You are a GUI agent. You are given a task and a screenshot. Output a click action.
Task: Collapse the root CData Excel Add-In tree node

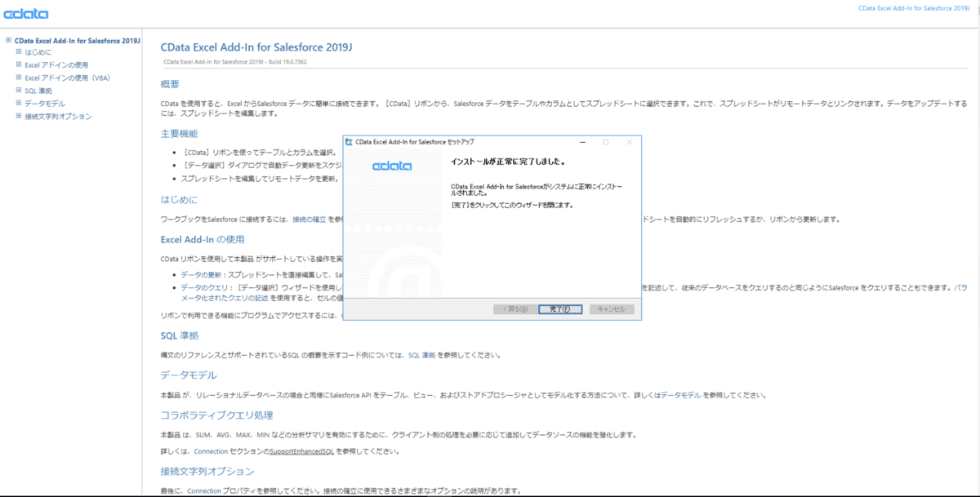8,40
